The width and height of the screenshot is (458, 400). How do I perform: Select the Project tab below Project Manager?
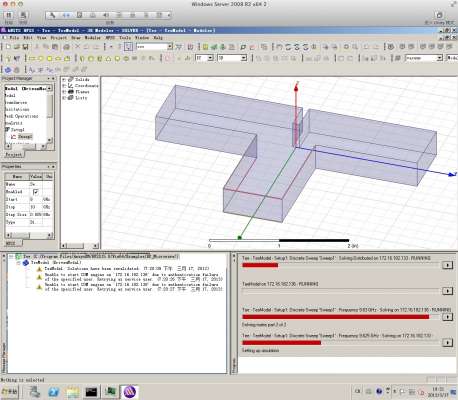(14, 155)
